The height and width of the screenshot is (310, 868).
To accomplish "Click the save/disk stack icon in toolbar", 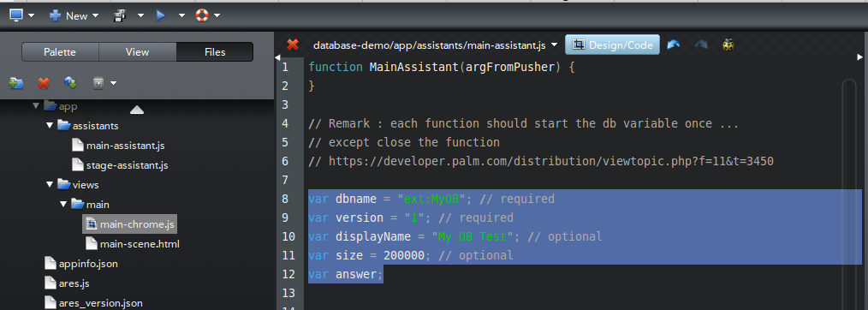I will click(x=120, y=15).
